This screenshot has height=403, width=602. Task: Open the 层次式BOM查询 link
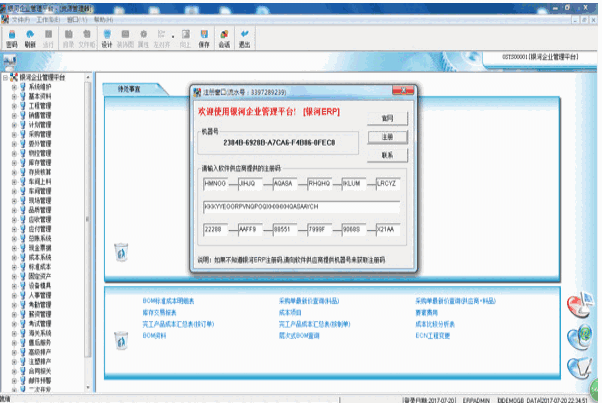point(299,336)
